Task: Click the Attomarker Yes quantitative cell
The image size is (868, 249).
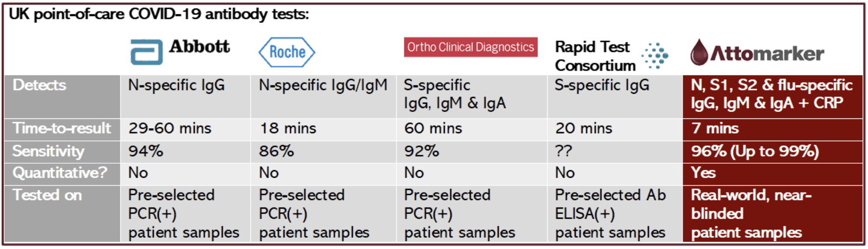Action: [772, 173]
